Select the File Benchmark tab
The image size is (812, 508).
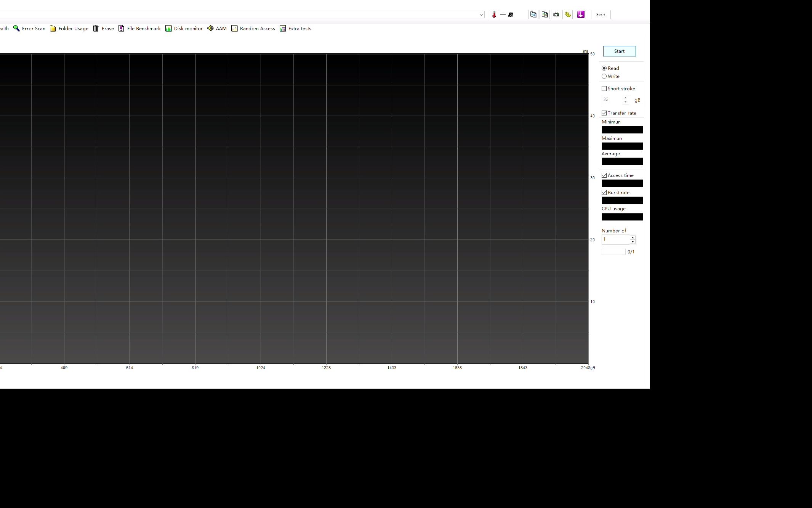coord(139,29)
